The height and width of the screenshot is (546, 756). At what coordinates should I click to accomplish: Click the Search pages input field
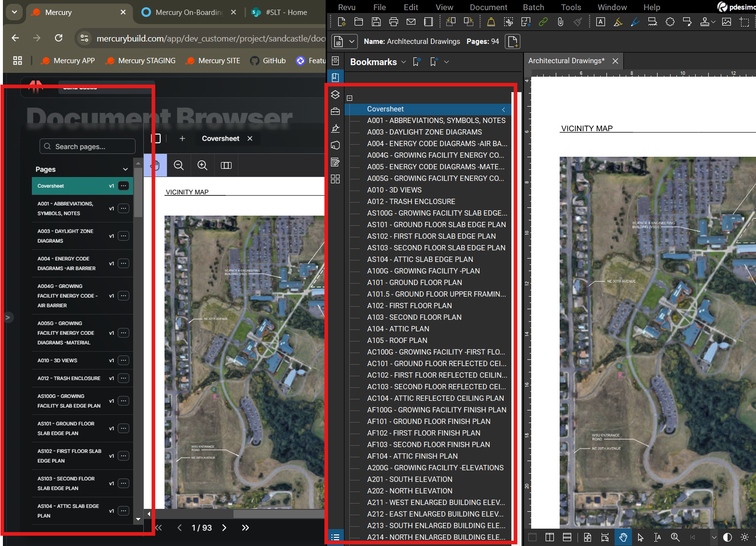[x=87, y=147]
